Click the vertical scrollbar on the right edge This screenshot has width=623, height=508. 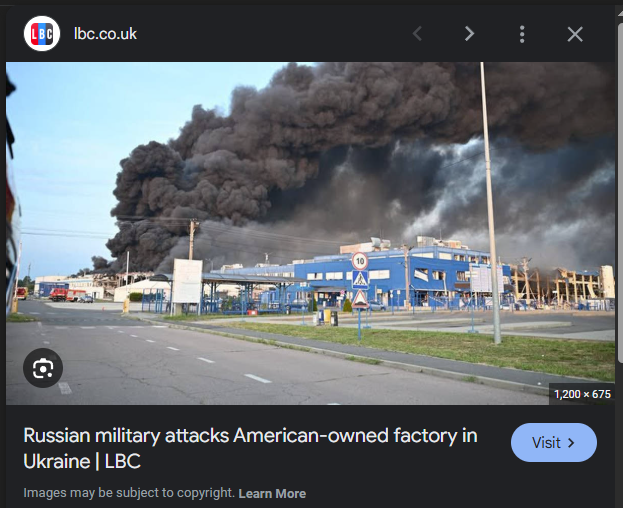[x=620, y=191]
